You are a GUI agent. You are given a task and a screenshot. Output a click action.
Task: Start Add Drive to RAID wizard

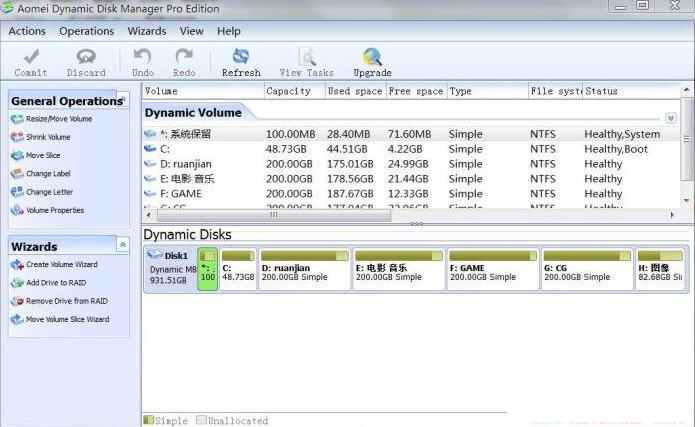(48, 283)
